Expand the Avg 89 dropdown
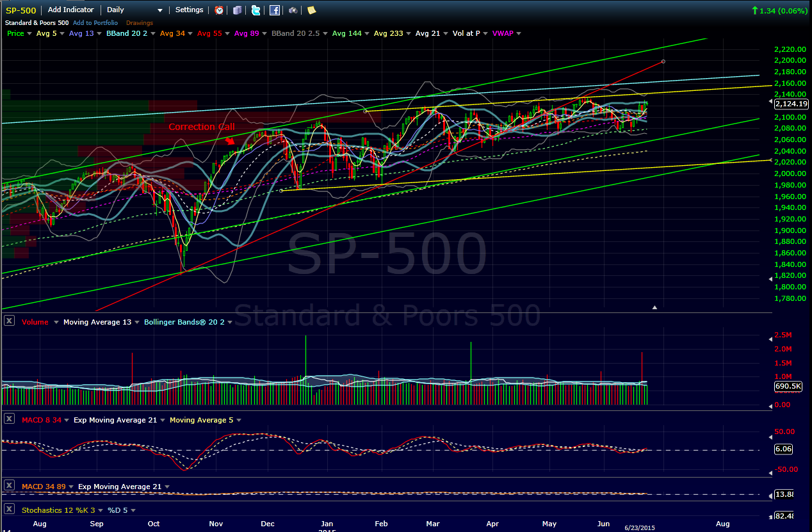This screenshot has height=532, width=812. click(264, 33)
